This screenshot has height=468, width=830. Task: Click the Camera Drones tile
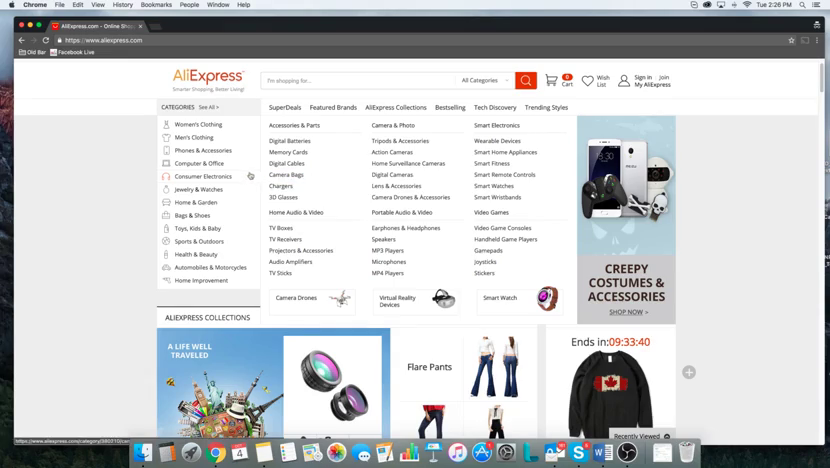312,301
